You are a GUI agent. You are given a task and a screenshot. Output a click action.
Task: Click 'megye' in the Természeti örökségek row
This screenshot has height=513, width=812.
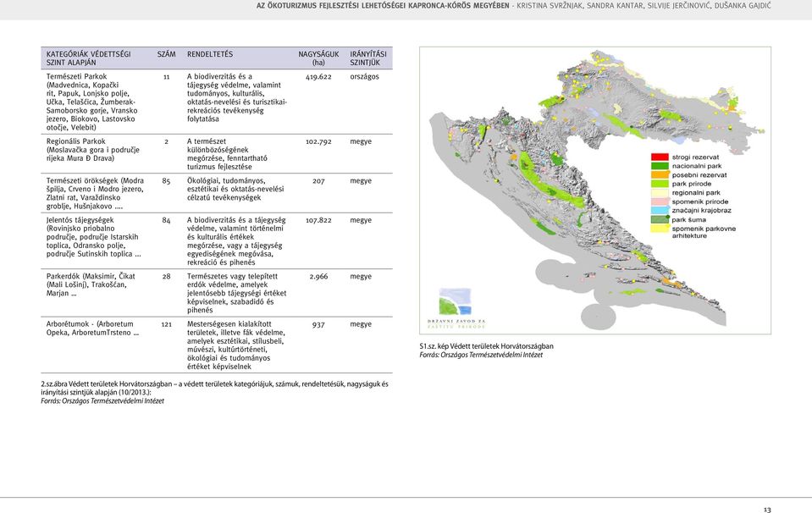[361, 180]
